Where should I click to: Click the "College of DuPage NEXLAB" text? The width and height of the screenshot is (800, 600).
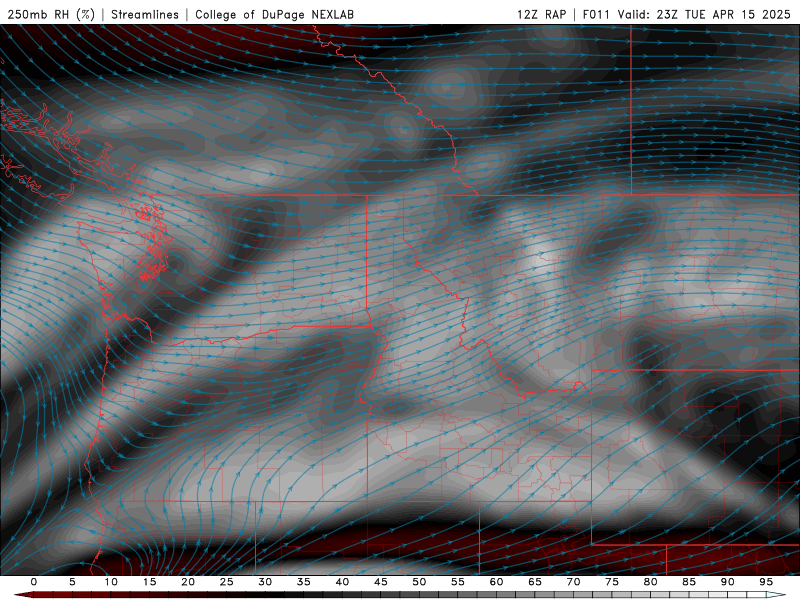point(274,14)
